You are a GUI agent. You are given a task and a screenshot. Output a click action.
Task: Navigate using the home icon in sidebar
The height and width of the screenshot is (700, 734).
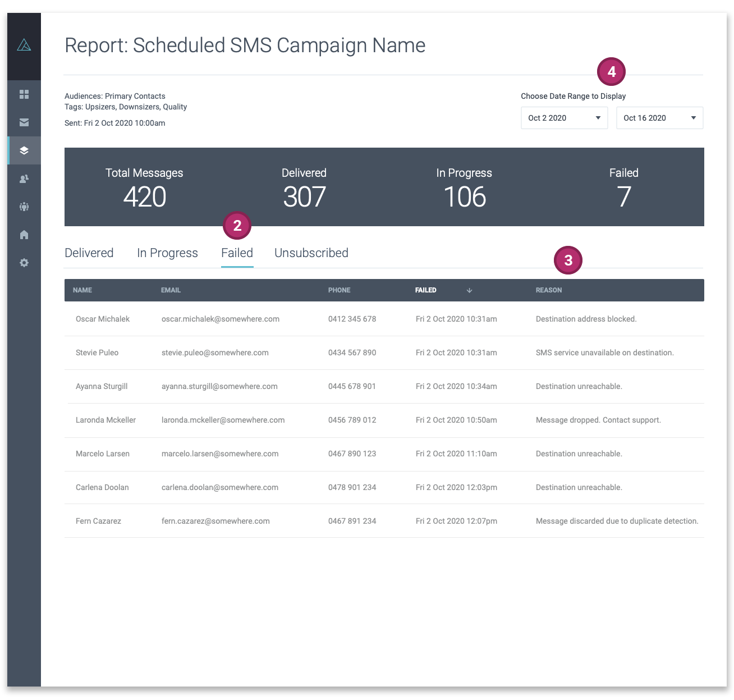(x=24, y=235)
